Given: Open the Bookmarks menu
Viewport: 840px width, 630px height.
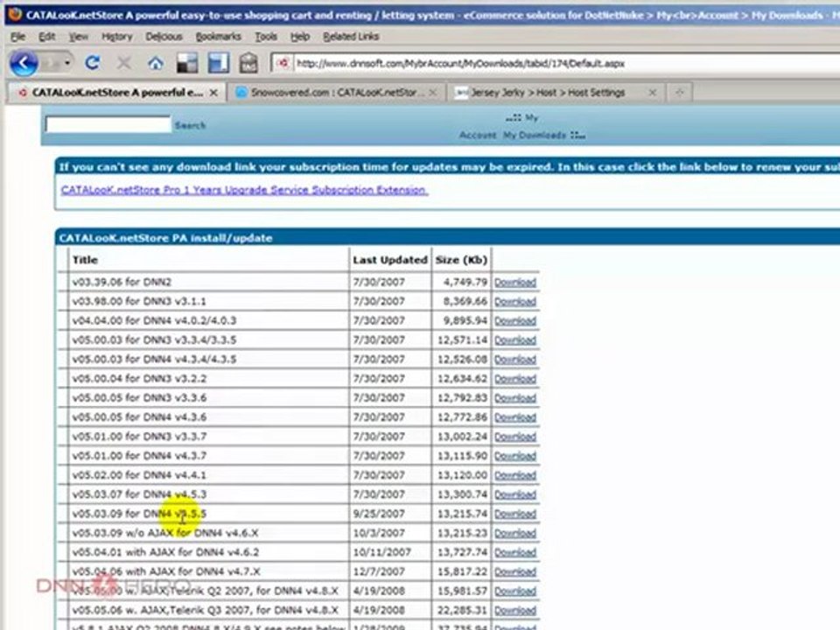Looking at the screenshot, I should coord(218,37).
